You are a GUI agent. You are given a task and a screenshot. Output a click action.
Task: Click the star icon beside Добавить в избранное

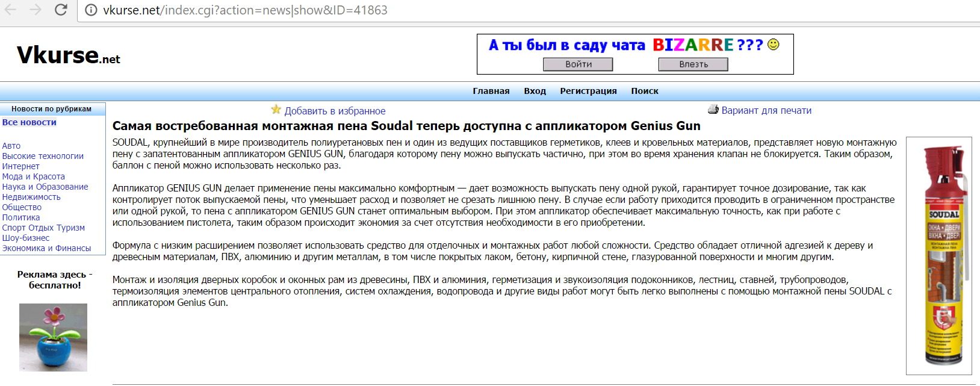pos(276,110)
